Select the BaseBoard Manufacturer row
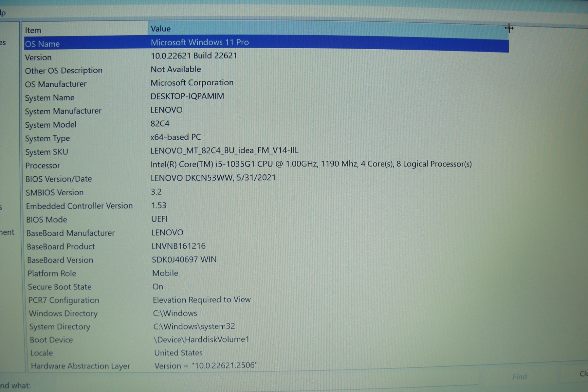The image size is (588, 392). [71, 233]
